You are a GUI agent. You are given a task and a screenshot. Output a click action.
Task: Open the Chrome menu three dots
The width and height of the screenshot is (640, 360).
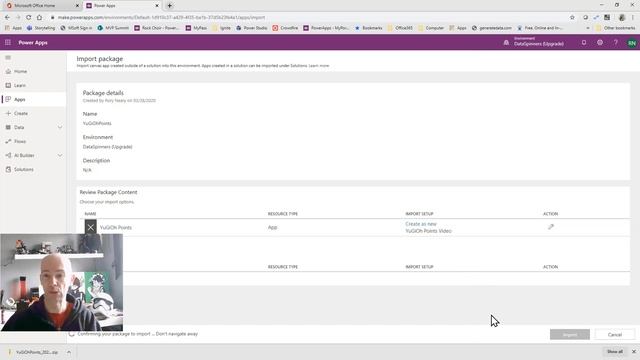(633, 18)
